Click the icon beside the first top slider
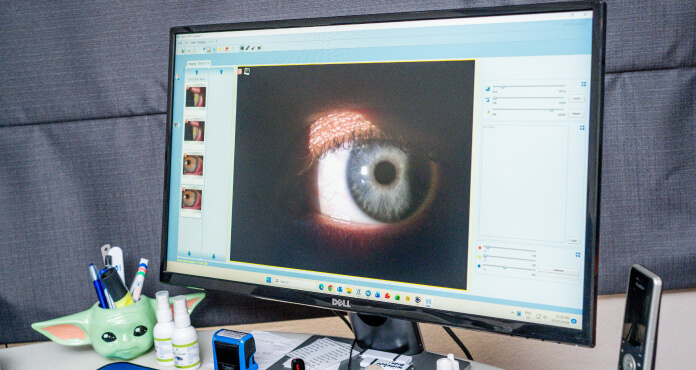This screenshot has width=696, height=370. [487, 89]
